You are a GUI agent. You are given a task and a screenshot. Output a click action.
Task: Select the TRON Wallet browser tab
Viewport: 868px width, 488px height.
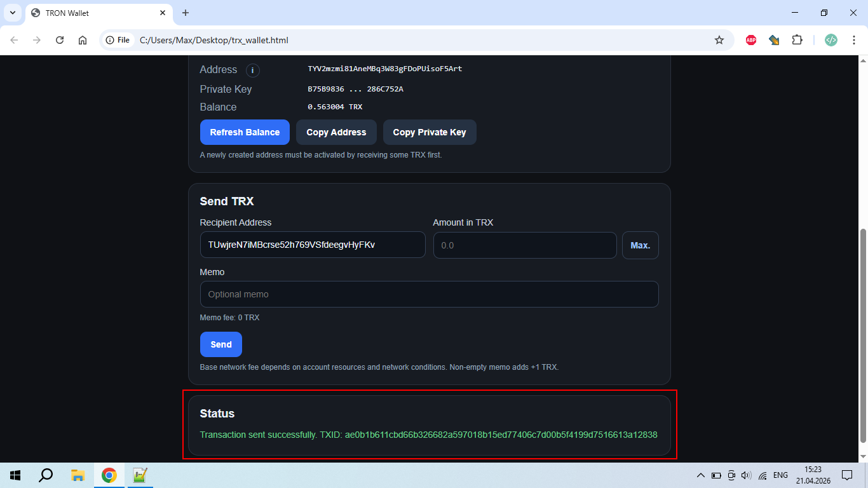(x=98, y=13)
